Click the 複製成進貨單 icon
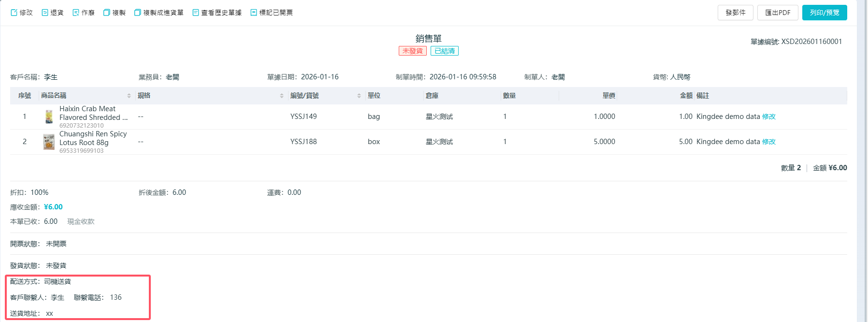The width and height of the screenshot is (868, 322). pyautogui.click(x=138, y=13)
